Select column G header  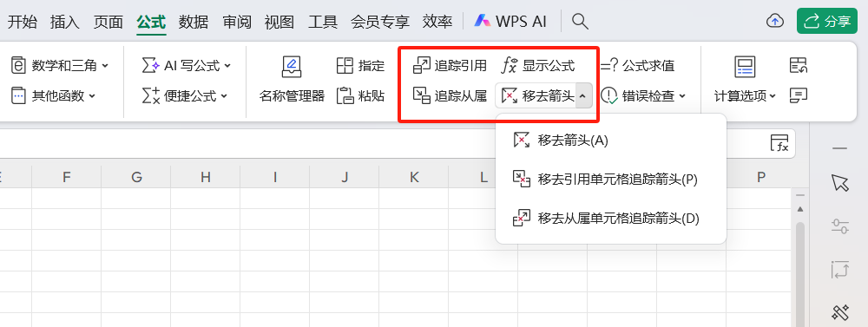pos(136,177)
